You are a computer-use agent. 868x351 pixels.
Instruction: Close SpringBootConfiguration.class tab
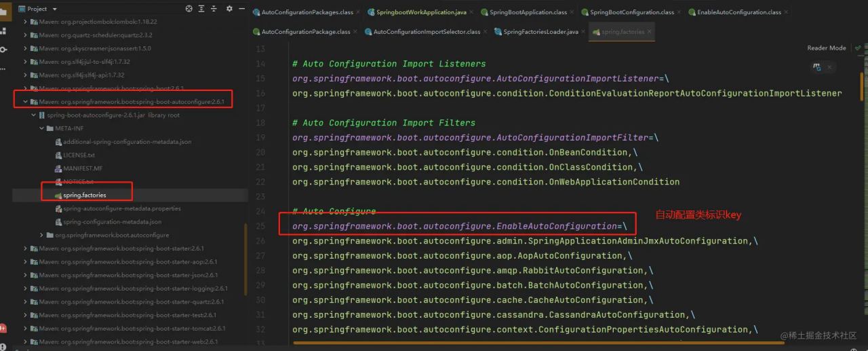point(679,12)
